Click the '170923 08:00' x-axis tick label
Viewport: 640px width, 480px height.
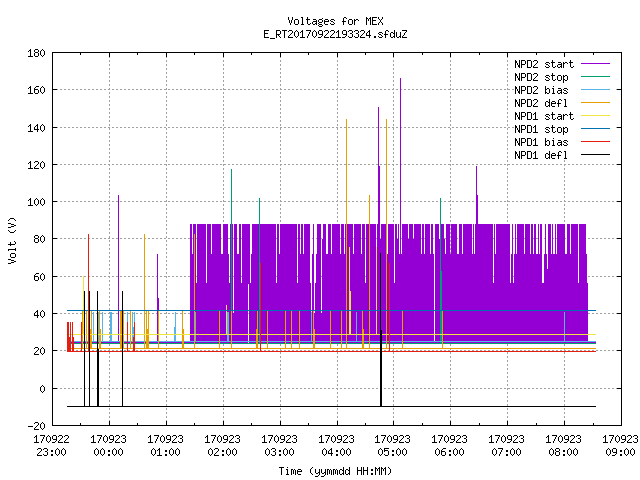pyautogui.click(x=563, y=446)
